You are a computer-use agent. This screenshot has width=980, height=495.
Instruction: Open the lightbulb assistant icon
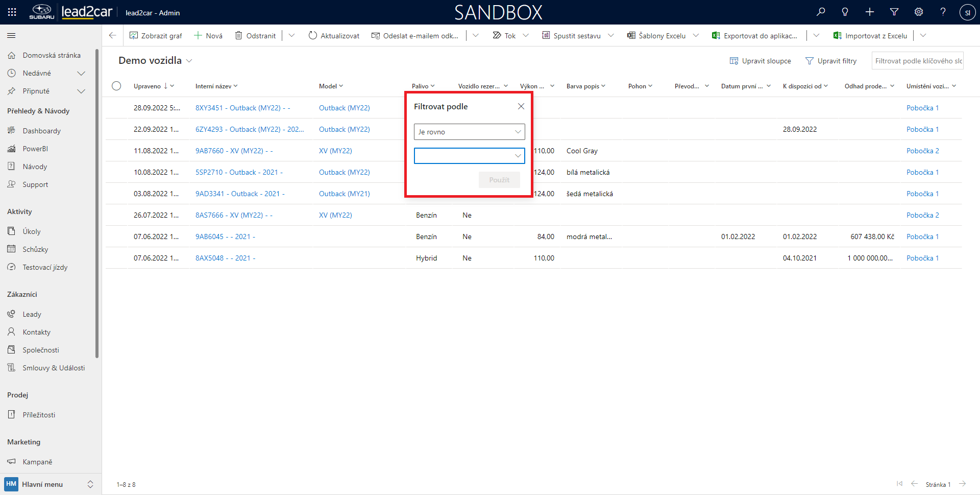click(x=845, y=12)
